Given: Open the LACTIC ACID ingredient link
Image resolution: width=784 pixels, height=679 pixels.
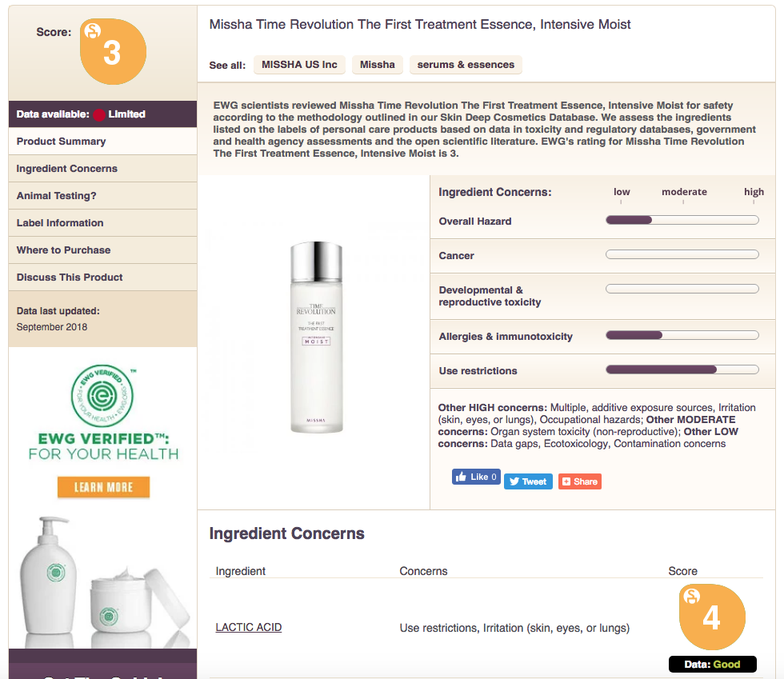Looking at the screenshot, I should tap(249, 627).
